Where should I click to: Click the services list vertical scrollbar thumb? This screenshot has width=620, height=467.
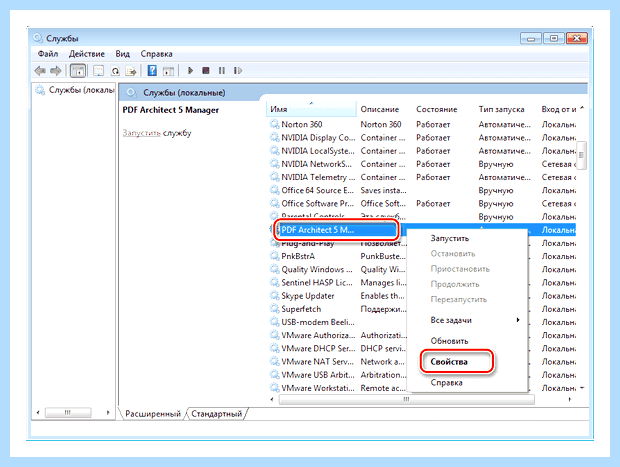pos(582,155)
